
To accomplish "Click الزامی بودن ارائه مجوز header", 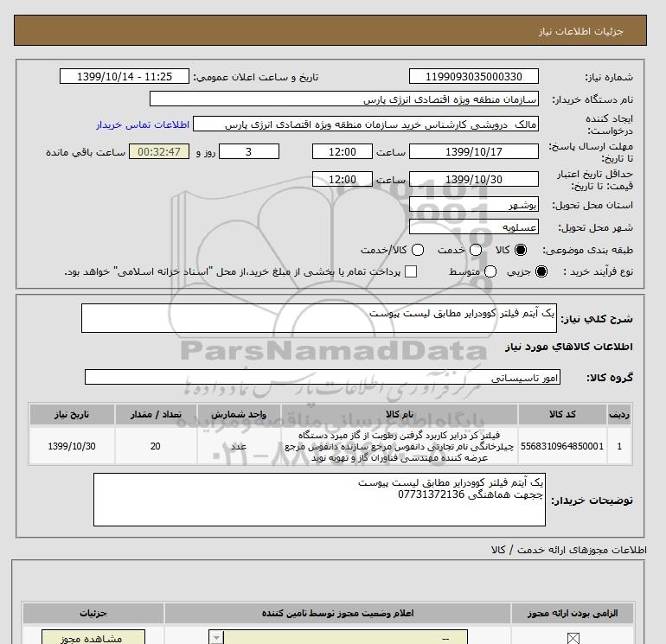I will [x=573, y=613].
